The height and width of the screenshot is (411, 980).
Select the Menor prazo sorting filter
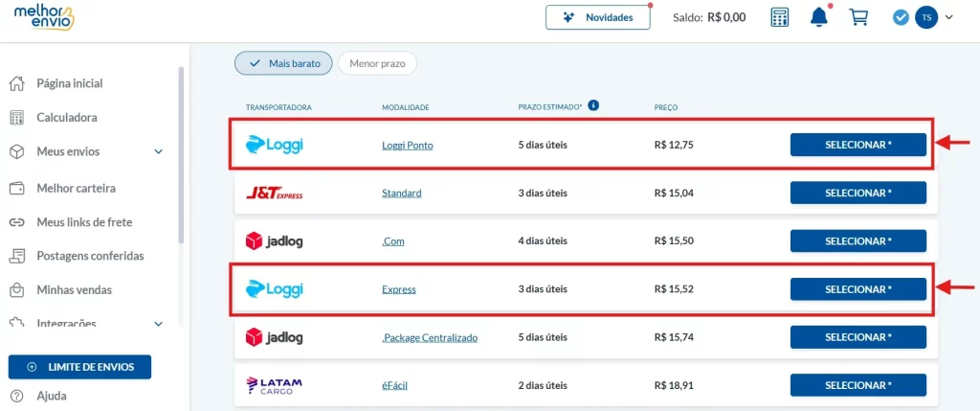click(x=377, y=63)
